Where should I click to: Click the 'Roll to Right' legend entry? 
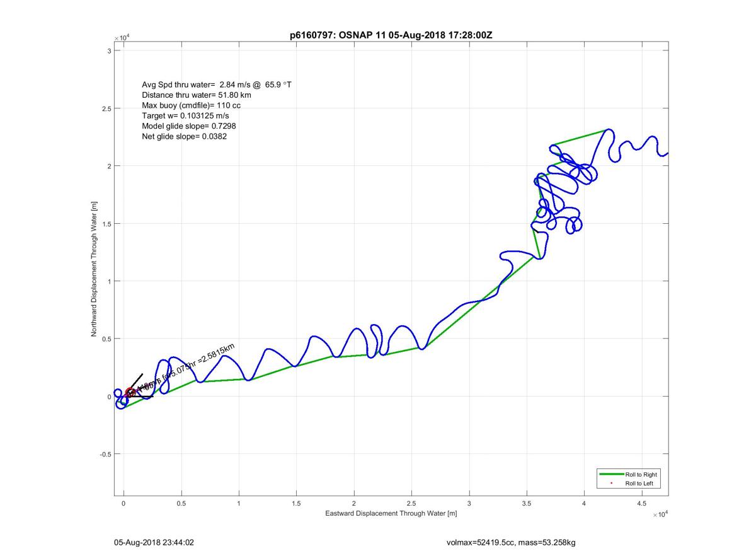coord(641,474)
